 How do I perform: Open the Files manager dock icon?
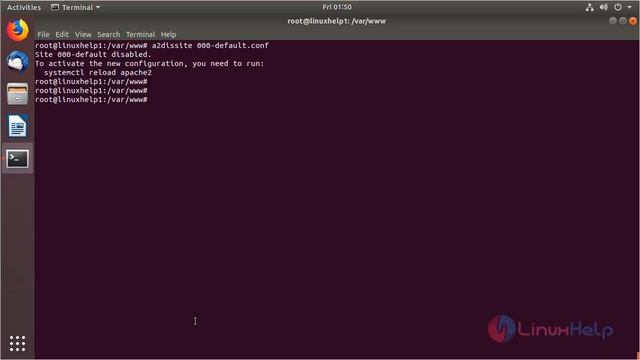[18, 94]
